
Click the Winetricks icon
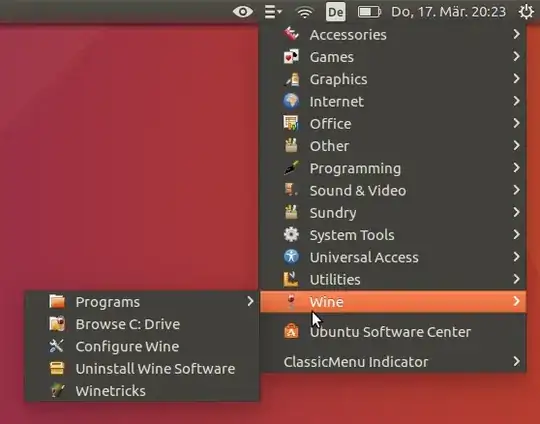point(57,391)
